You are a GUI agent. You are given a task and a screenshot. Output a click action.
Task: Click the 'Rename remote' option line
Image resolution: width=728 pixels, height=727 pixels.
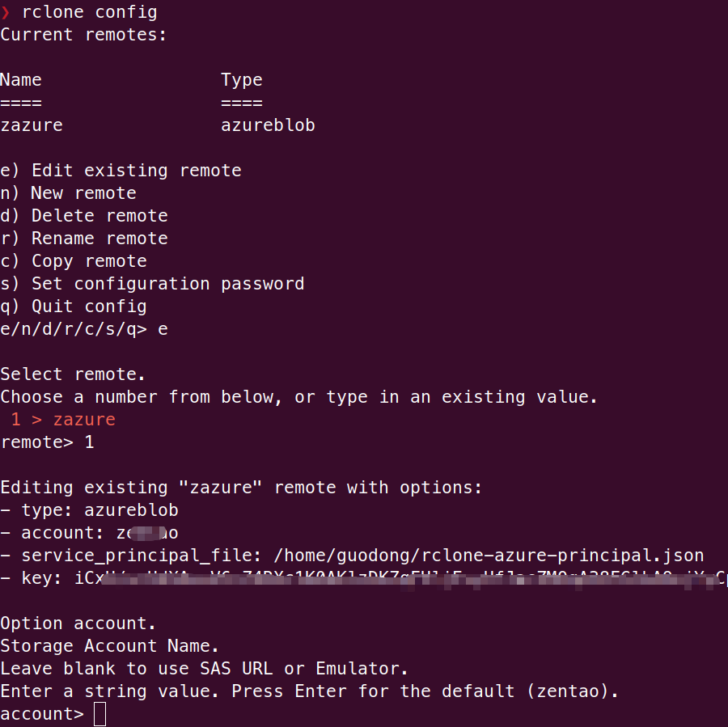coord(84,239)
